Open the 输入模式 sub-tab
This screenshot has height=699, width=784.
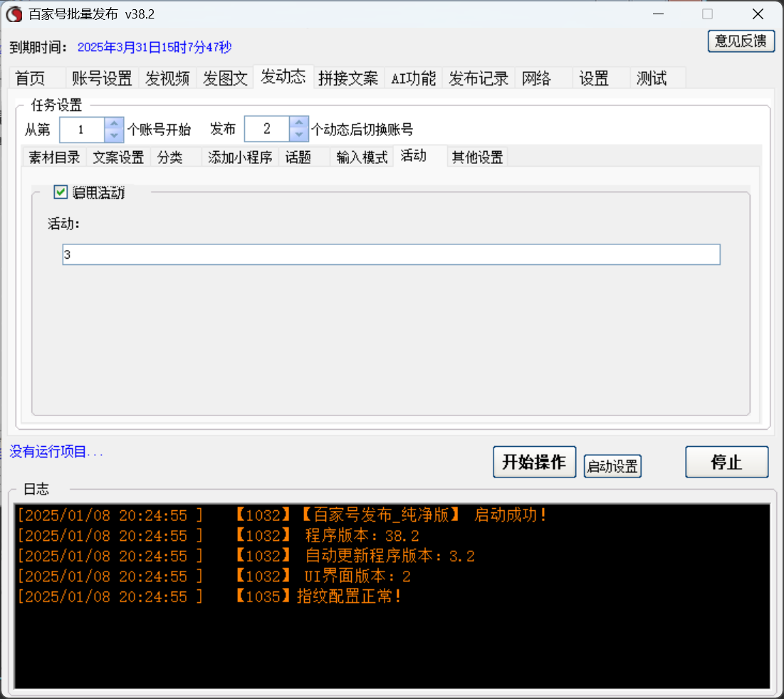(x=362, y=157)
